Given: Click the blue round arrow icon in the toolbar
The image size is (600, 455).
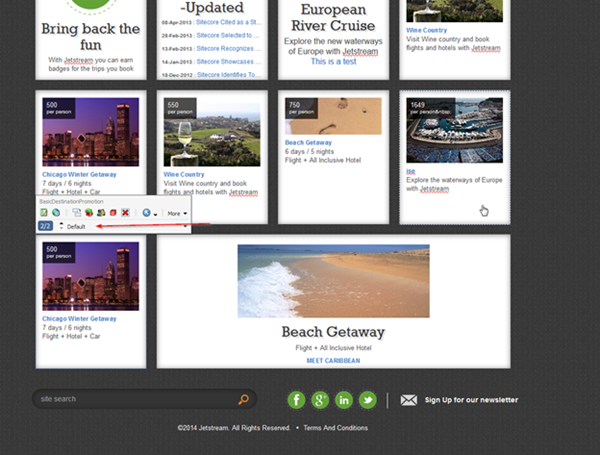Looking at the screenshot, I should point(146,213).
